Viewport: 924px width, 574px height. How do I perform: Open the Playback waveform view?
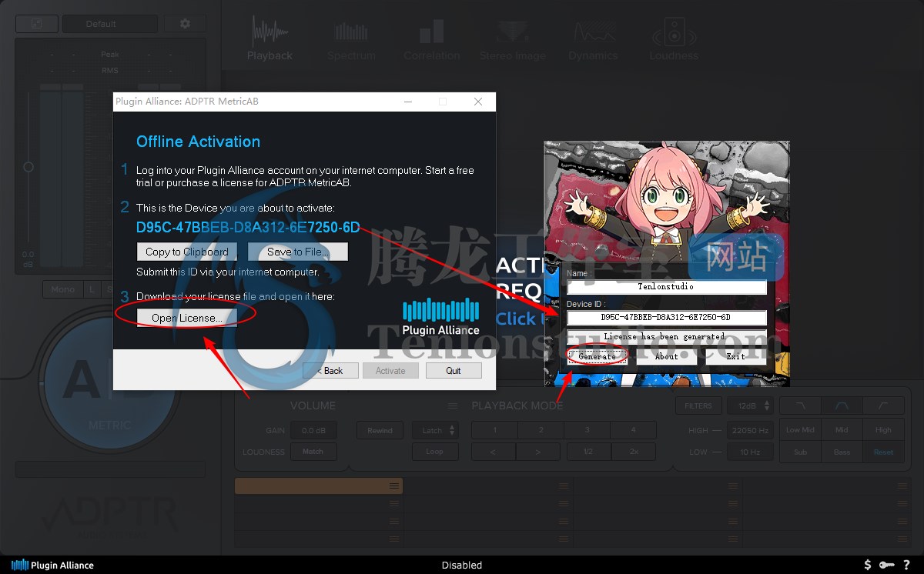click(x=269, y=38)
